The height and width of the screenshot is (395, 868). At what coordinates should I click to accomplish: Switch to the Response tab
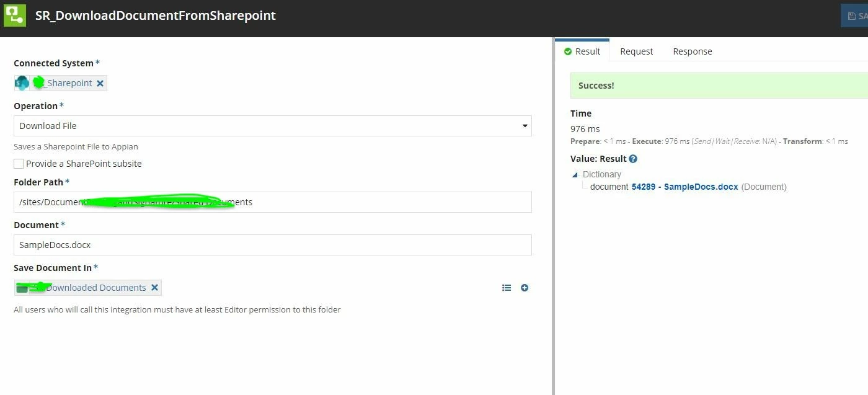click(693, 51)
